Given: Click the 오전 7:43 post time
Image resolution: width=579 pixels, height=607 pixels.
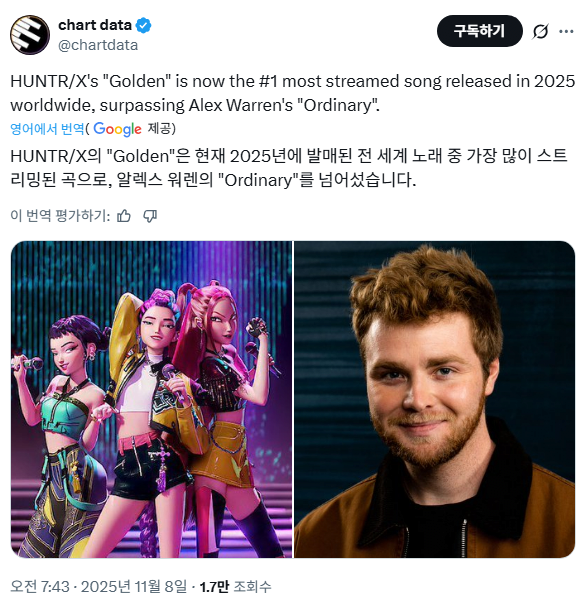Looking at the screenshot, I should point(40,586).
